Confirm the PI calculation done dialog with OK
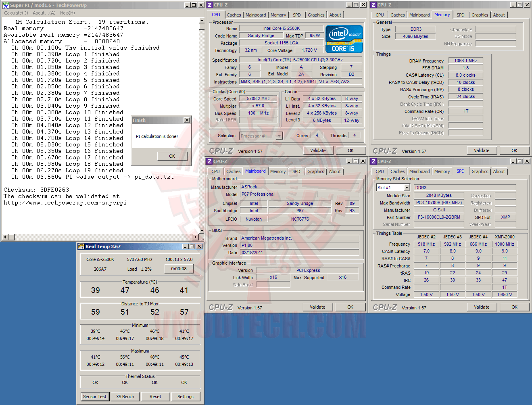This screenshot has width=532, height=405. click(x=172, y=156)
